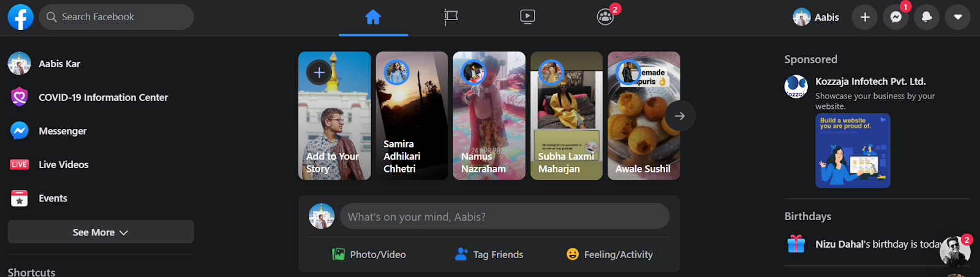
Task: Click the What's on your mind field
Action: tap(505, 216)
